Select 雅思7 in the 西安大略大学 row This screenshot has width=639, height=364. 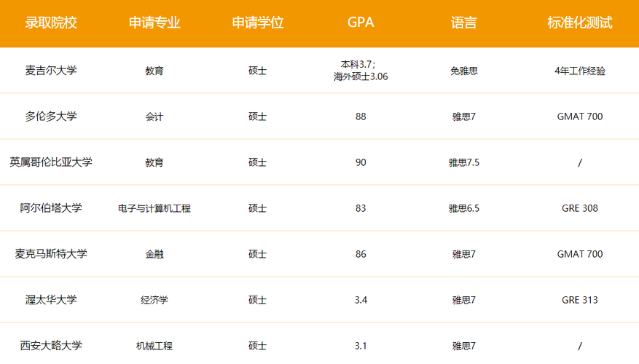click(463, 346)
